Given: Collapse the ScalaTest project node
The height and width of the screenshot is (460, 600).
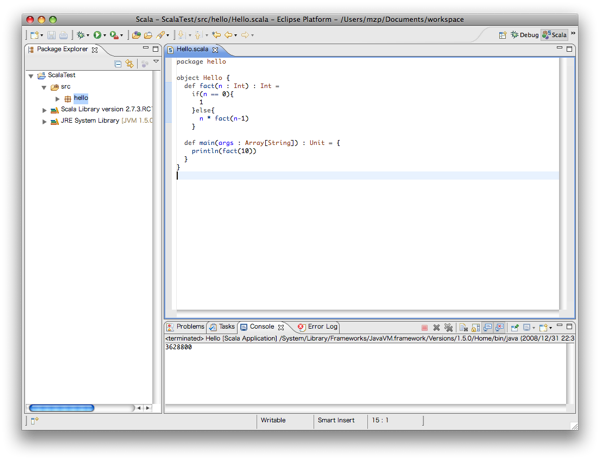Looking at the screenshot, I should tap(31, 76).
